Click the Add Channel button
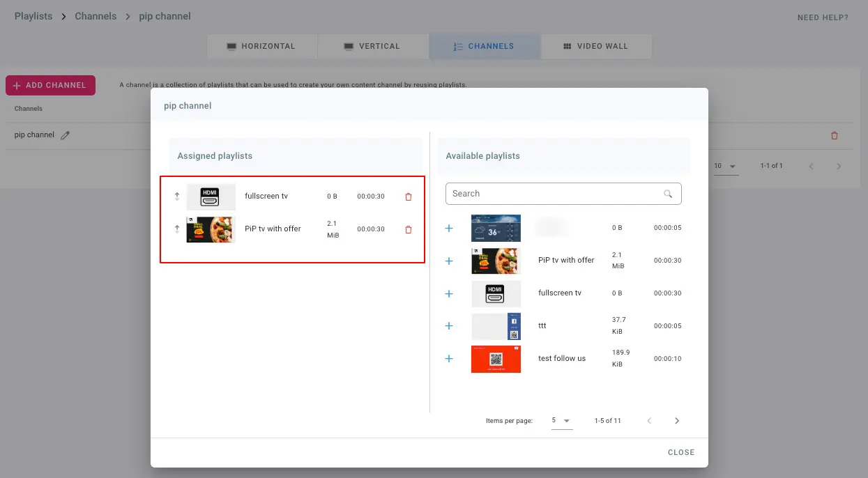 (50, 86)
